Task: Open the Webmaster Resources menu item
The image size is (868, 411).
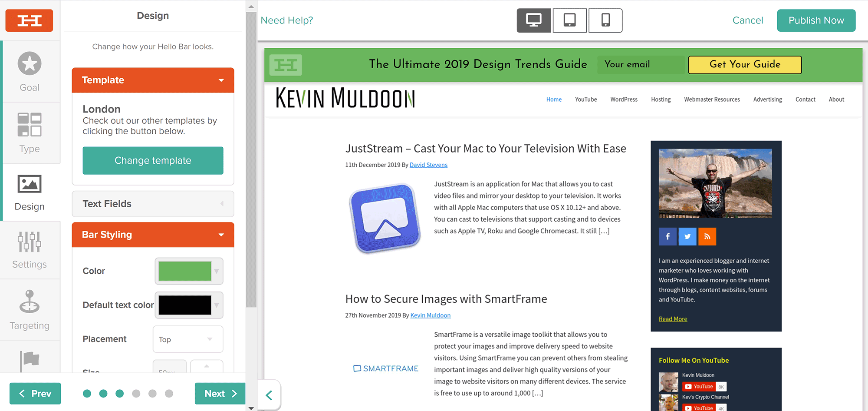Action: tap(712, 99)
